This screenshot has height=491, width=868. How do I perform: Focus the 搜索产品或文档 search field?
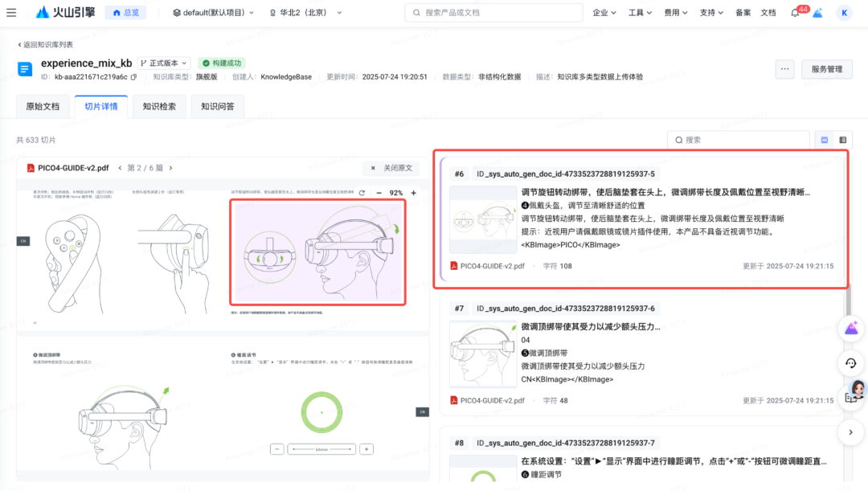click(493, 12)
